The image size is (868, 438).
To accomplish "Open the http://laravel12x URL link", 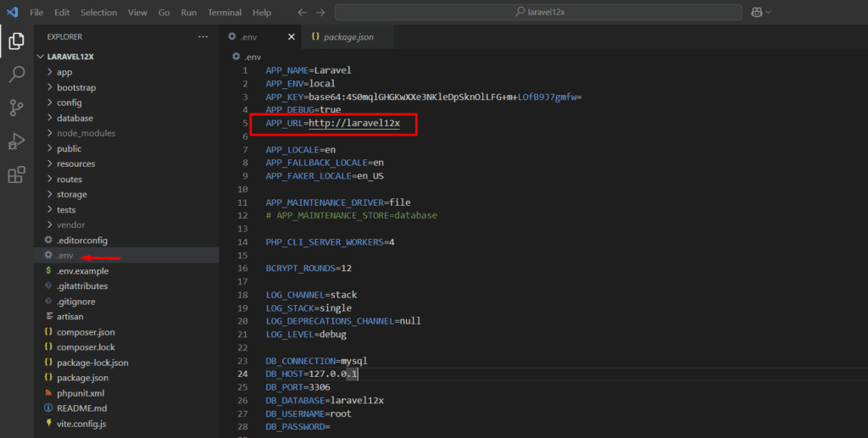I will pyautogui.click(x=353, y=123).
